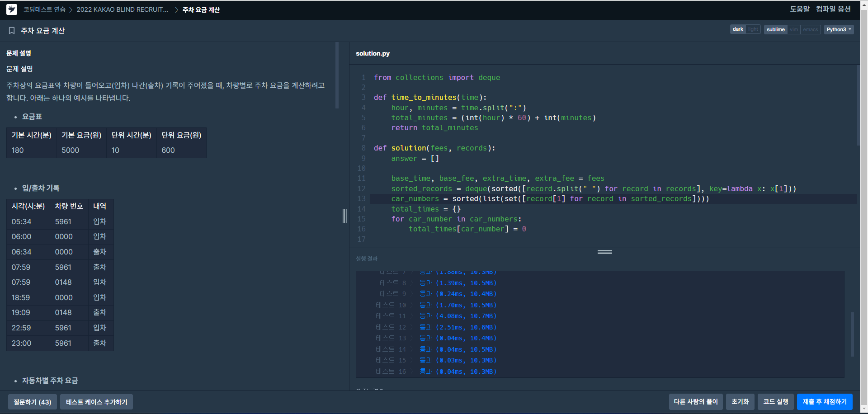The image size is (868, 414).
Task: Click the sorted_records assignment line
Action: click(x=594, y=189)
